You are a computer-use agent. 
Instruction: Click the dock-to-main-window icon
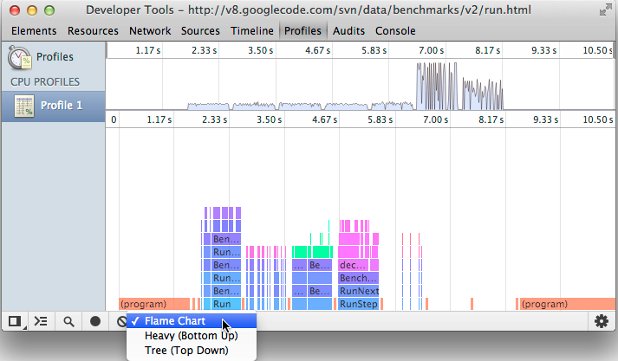click(15, 322)
